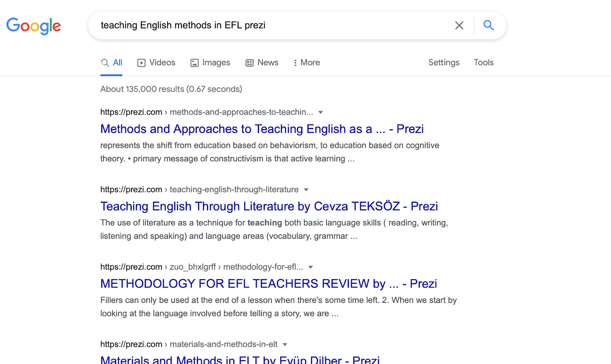
Task: Open Materials and Methods in ELT result
Action: coord(240,360)
